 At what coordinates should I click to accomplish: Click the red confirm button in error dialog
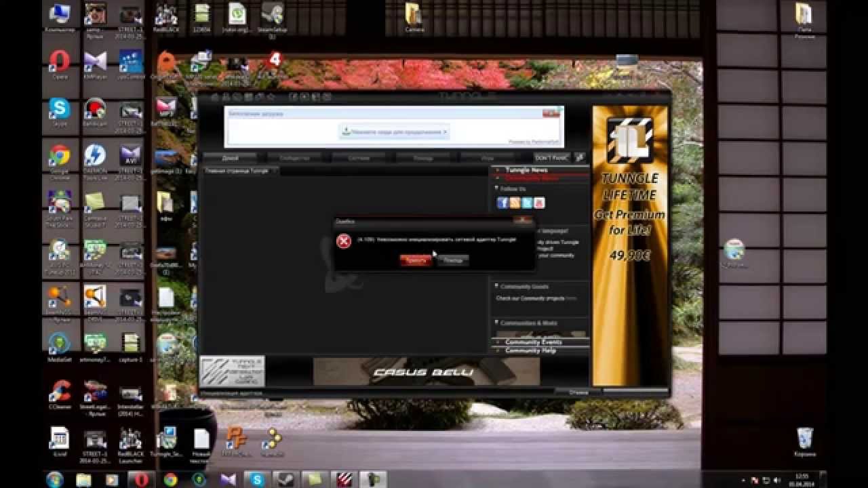(x=416, y=260)
